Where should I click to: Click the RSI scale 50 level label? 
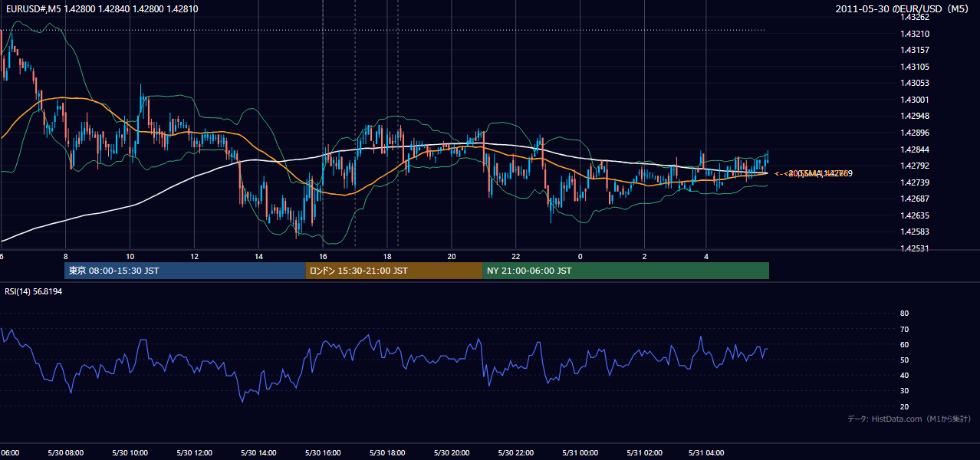(904, 360)
